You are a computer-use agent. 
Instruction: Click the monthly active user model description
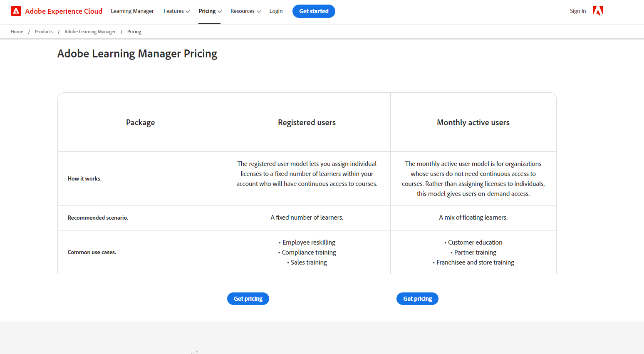tap(473, 179)
